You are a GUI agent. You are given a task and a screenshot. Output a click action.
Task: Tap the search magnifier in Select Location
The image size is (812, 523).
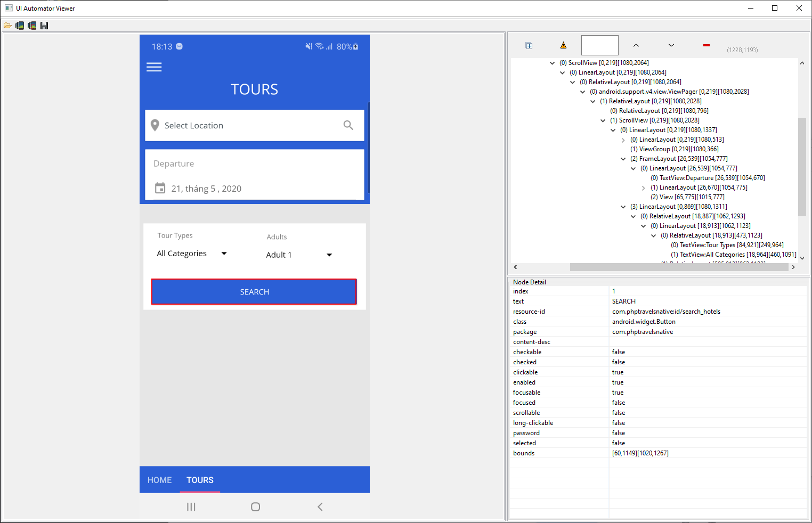pyautogui.click(x=348, y=125)
